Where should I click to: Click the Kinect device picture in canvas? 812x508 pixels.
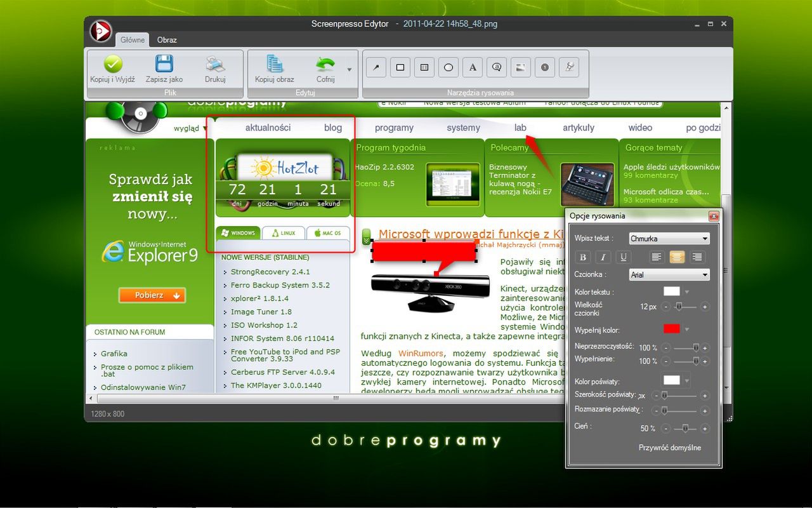[430, 293]
